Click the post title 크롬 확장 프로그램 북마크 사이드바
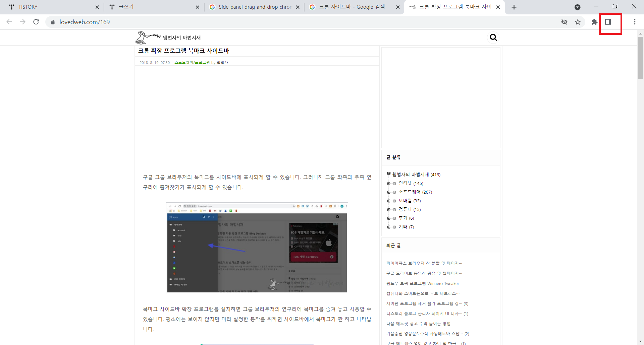The height and width of the screenshot is (345, 644). click(183, 51)
